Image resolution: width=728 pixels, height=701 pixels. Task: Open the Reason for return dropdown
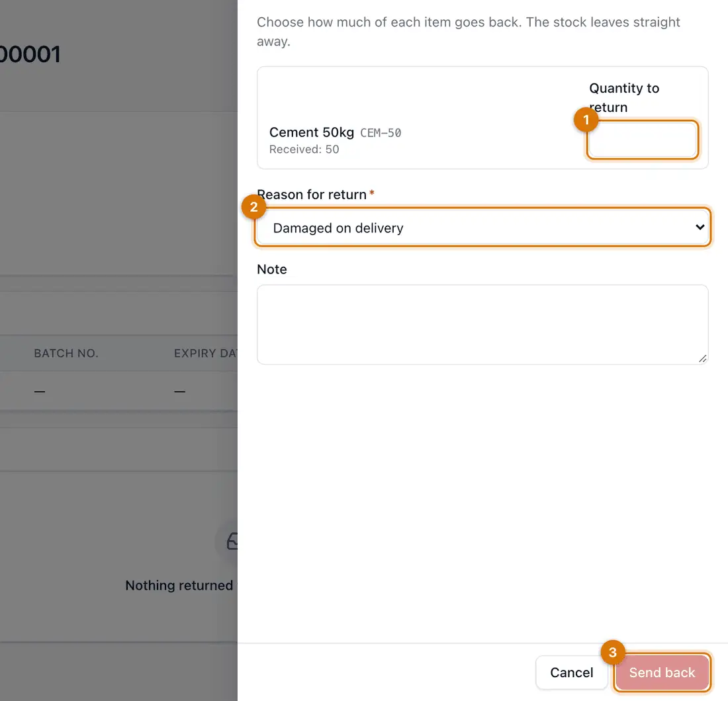pos(482,227)
